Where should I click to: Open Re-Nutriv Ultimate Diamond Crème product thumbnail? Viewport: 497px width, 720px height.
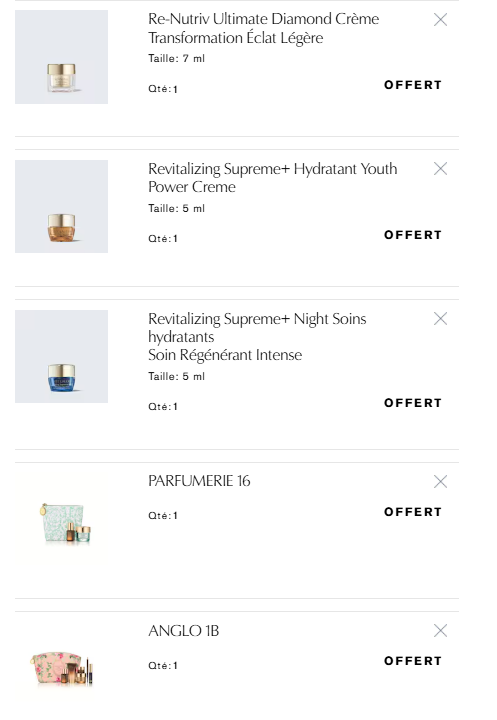point(62,57)
